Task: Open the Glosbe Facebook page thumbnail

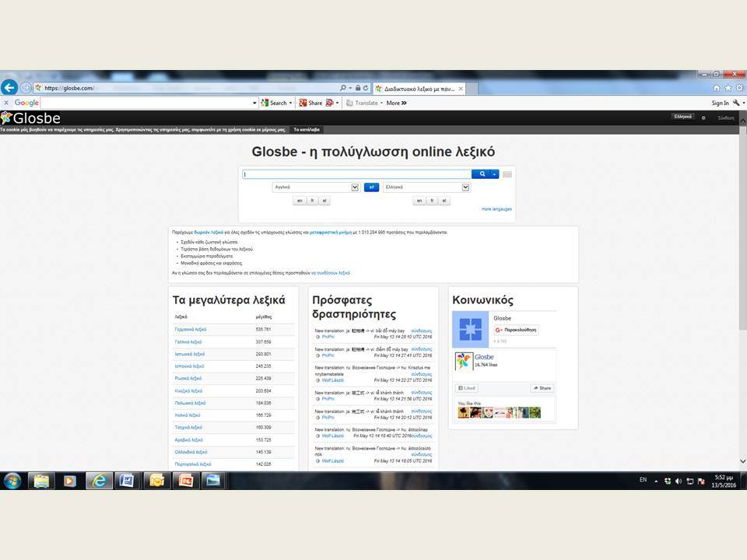Action: tap(464, 361)
